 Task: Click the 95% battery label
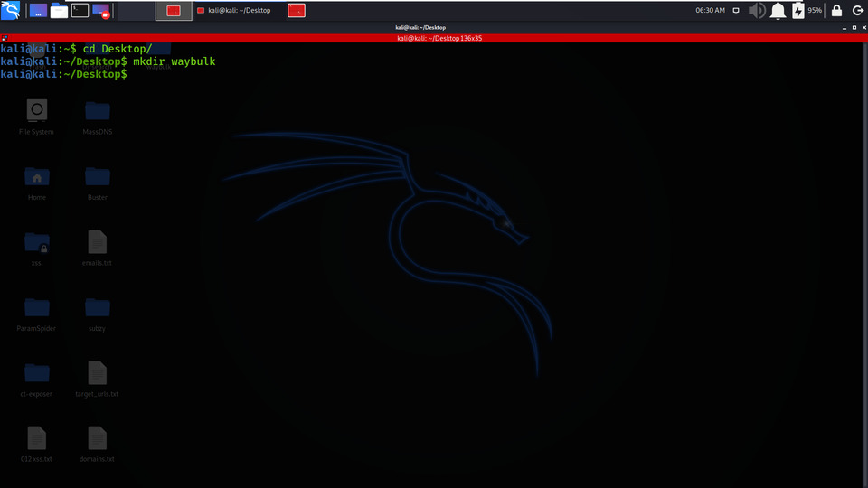click(815, 11)
